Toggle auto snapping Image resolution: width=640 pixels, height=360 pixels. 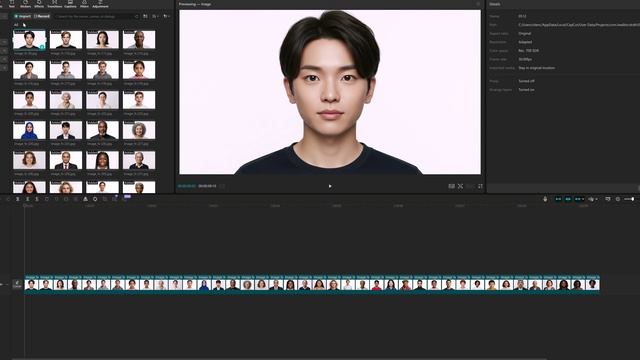coord(568,199)
